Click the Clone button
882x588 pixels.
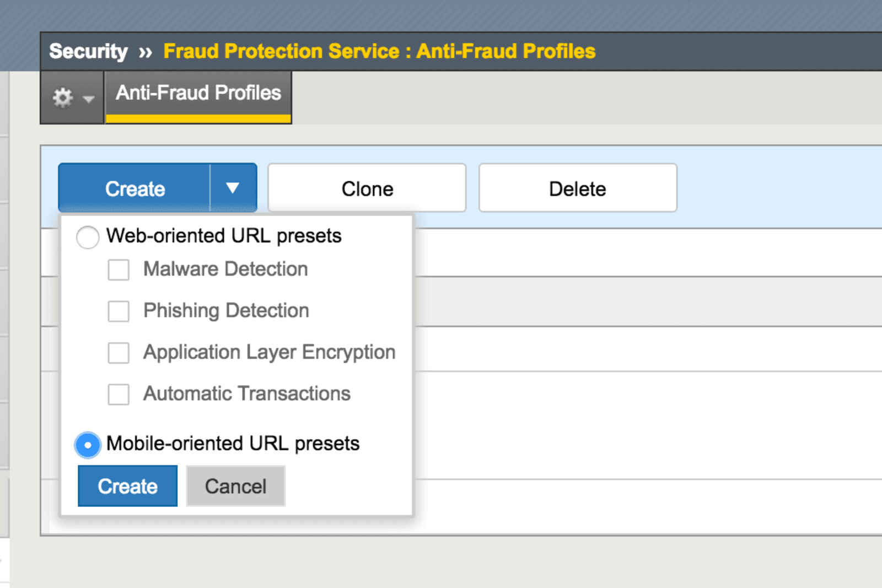367,188
